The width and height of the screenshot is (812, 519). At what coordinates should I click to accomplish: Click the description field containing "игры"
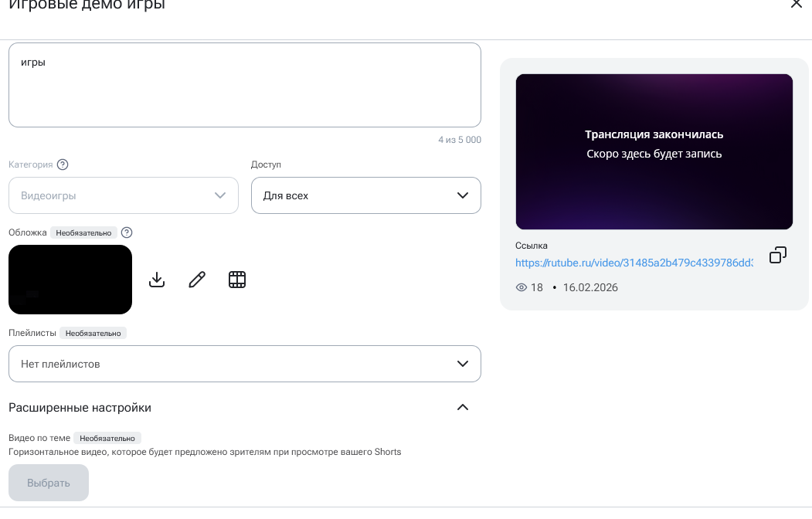point(244,85)
